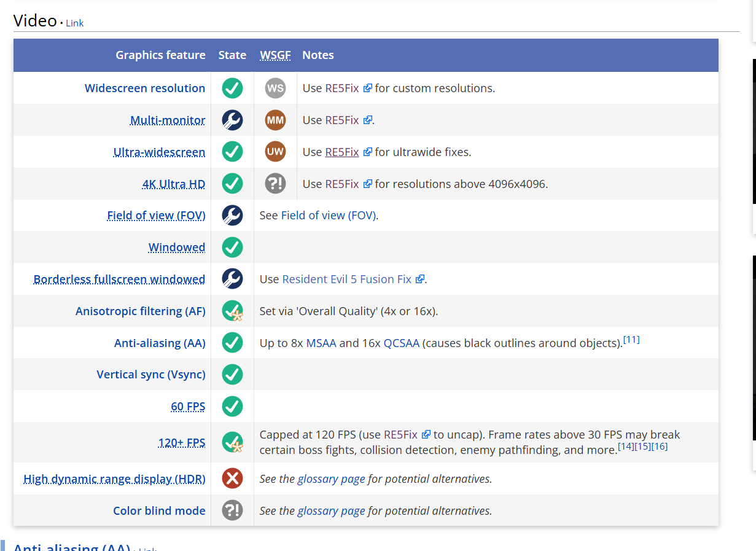Screen dimensions: 756x551
Task: Open the QCSAA link in anti-aliasing notes
Action: (402, 343)
